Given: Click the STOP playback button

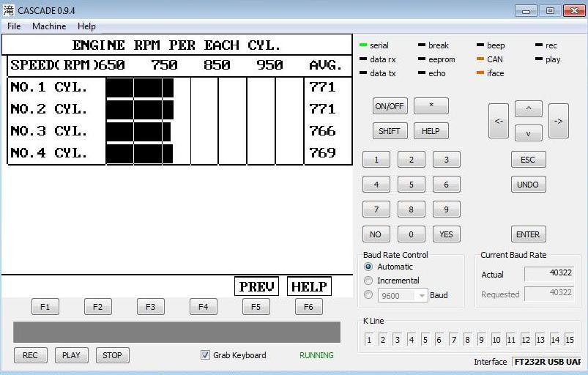Looking at the screenshot, I should pos(112,355).
